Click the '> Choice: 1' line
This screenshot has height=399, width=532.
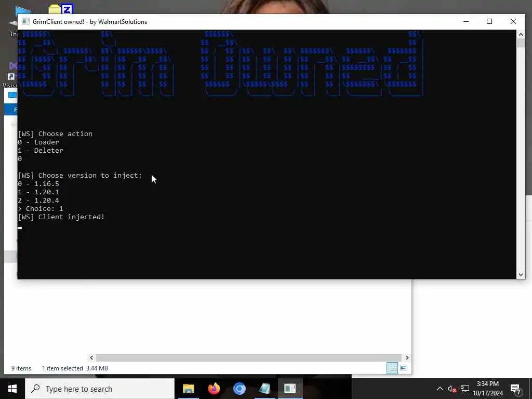tap(41, 209)
